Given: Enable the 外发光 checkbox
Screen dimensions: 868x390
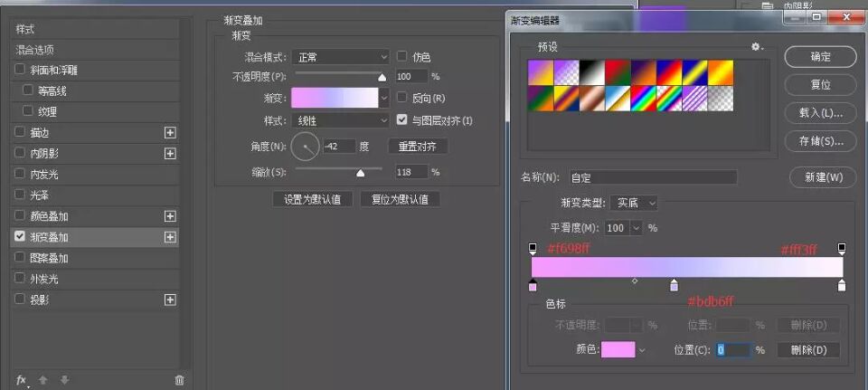Looking at the screenshot, I should tap(20, 278).
